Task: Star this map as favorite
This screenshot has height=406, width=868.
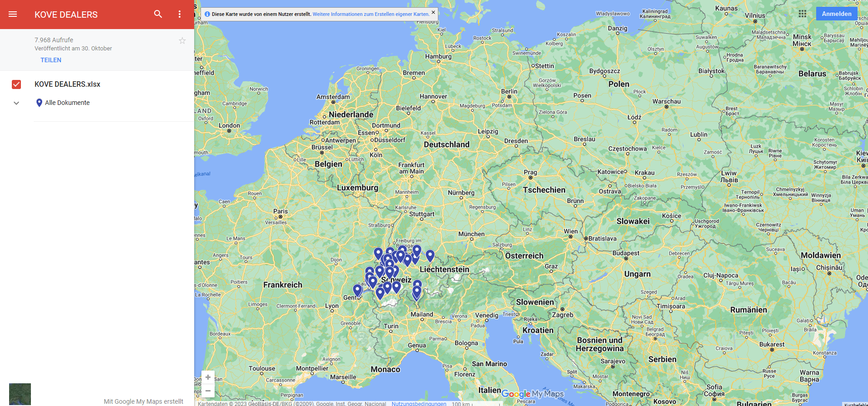Action: [182, 41]
